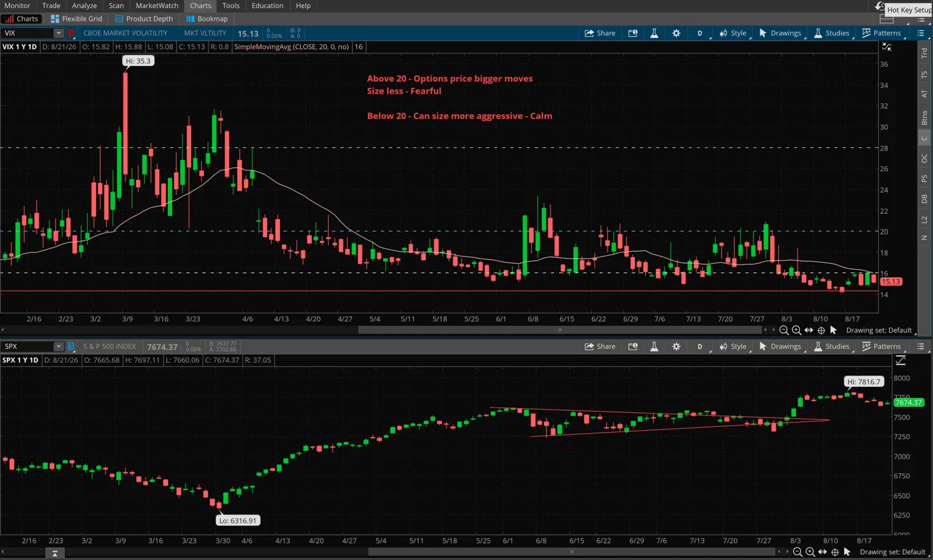Viewport: 933px width, 560px height.
Task: Switch to the Flexible Grid sub-tab
Action: (76, 19)
